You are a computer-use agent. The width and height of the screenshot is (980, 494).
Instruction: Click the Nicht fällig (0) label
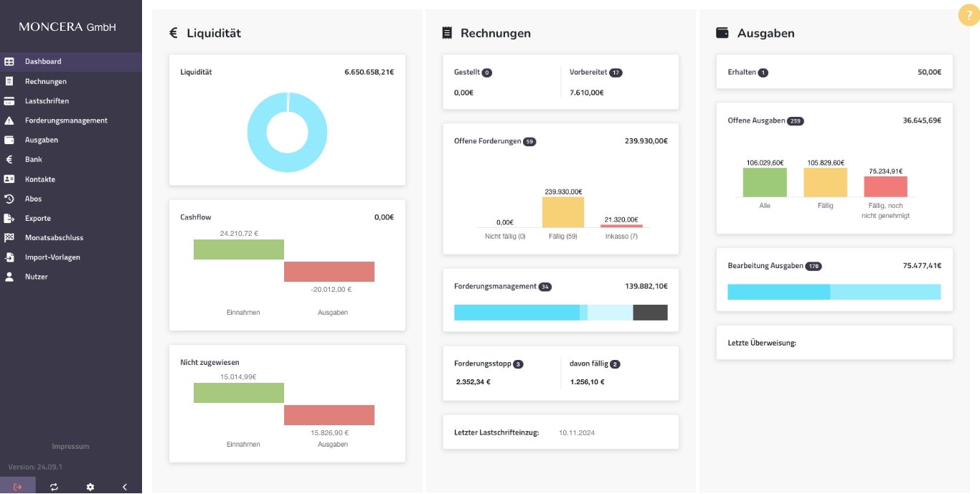click(x=505, y=236)
